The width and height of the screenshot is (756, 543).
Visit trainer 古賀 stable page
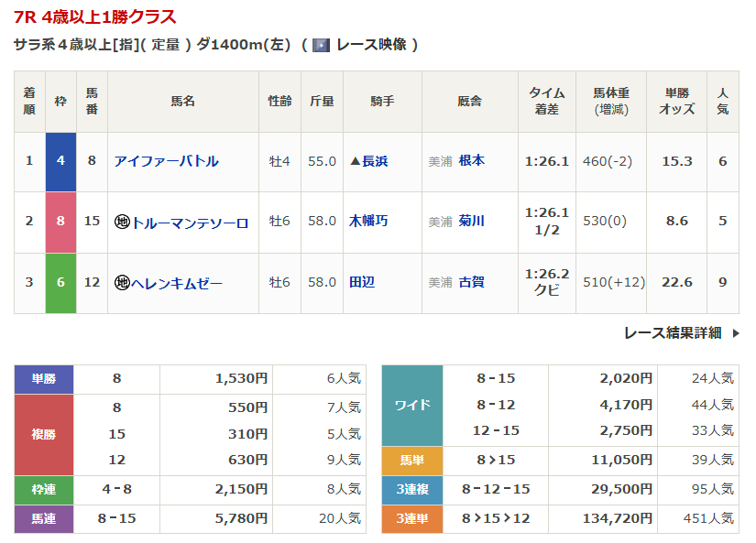(472, 282)
